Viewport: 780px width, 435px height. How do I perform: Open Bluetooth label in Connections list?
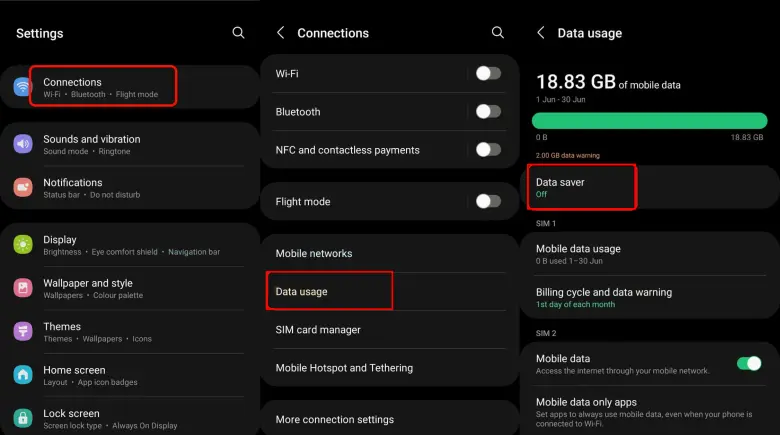click(298, 112)
